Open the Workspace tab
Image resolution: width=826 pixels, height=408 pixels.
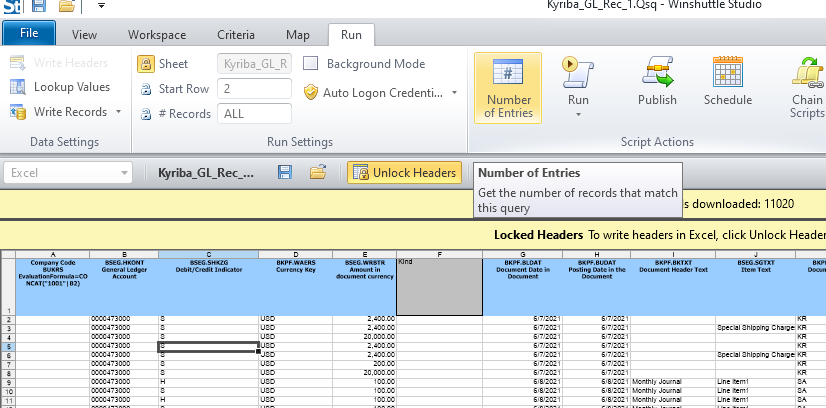(x=157, y=35)
